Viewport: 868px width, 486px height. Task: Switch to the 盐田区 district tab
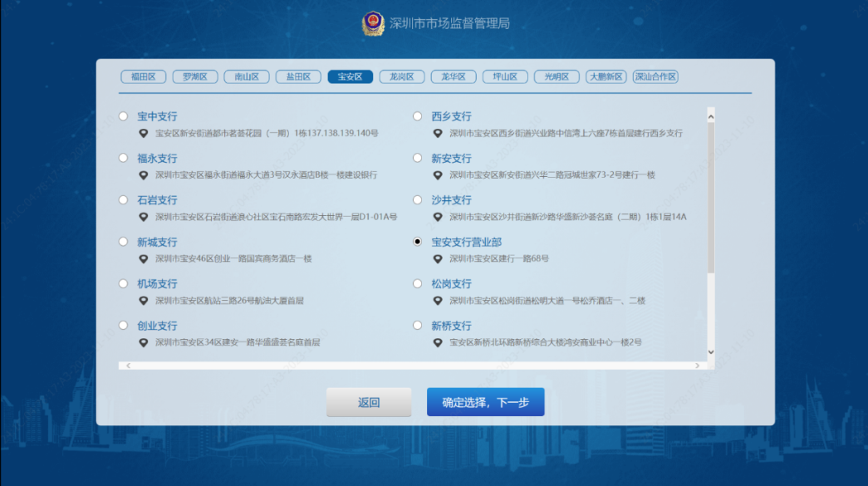pyautogui.click(x=298, y=77)
